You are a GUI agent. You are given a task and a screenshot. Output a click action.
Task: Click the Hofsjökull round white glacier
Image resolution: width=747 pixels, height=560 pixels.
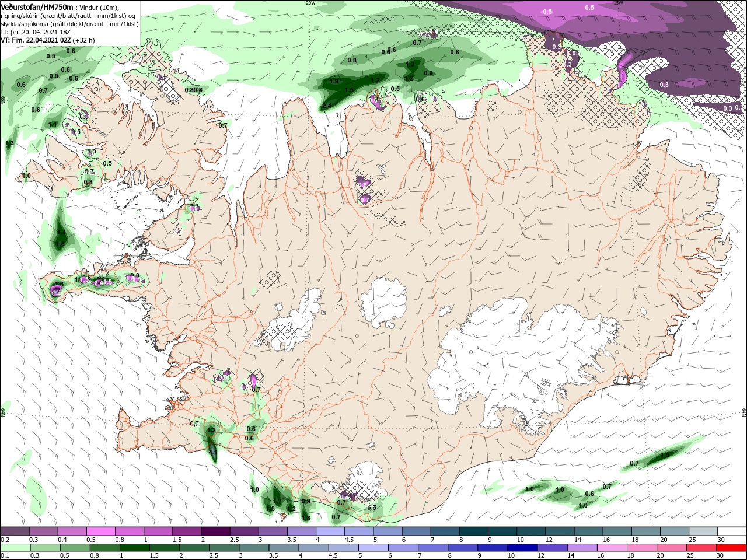383,302
